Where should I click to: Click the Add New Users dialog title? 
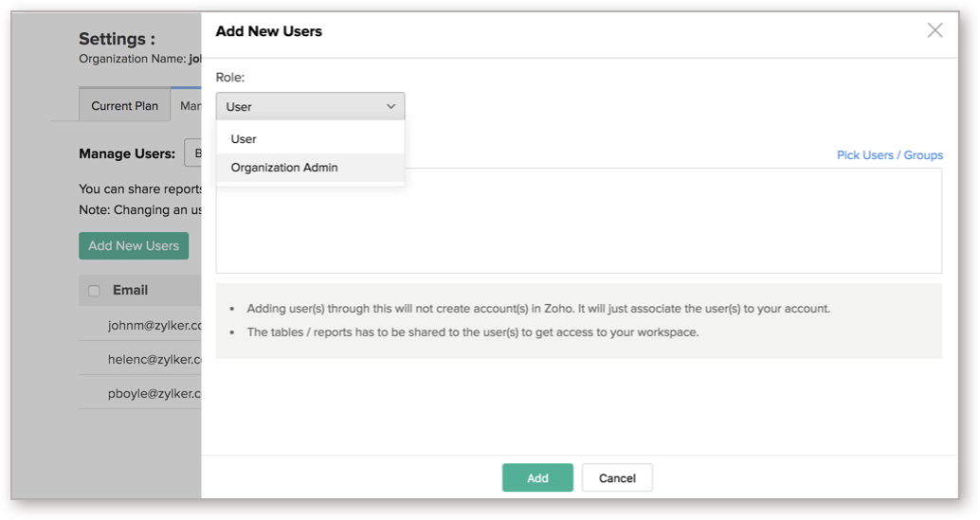(269, 31)
